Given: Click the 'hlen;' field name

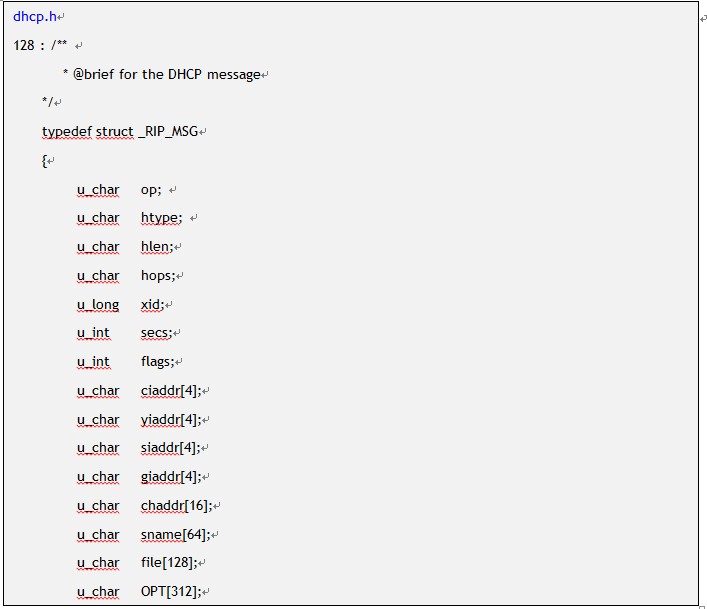Looking at the screenshot, I should pyautogui.click(x=157, y=247).
